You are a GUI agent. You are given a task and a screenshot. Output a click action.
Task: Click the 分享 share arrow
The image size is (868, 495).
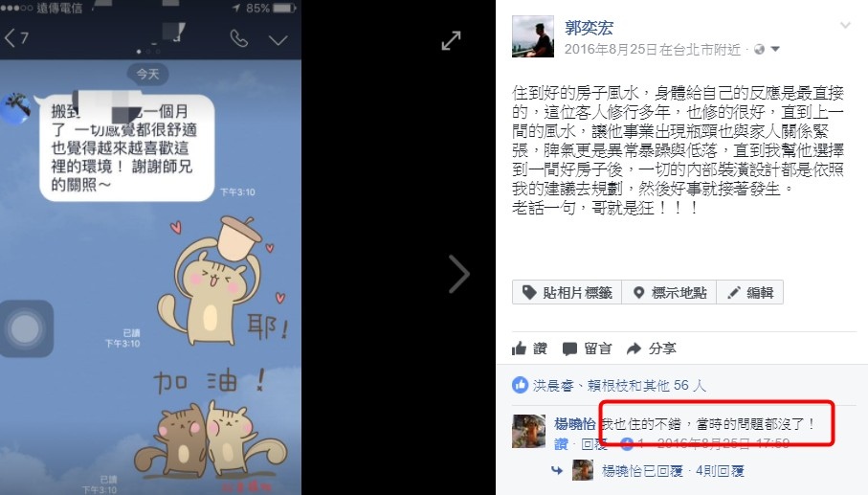click(x=651, y=349)
